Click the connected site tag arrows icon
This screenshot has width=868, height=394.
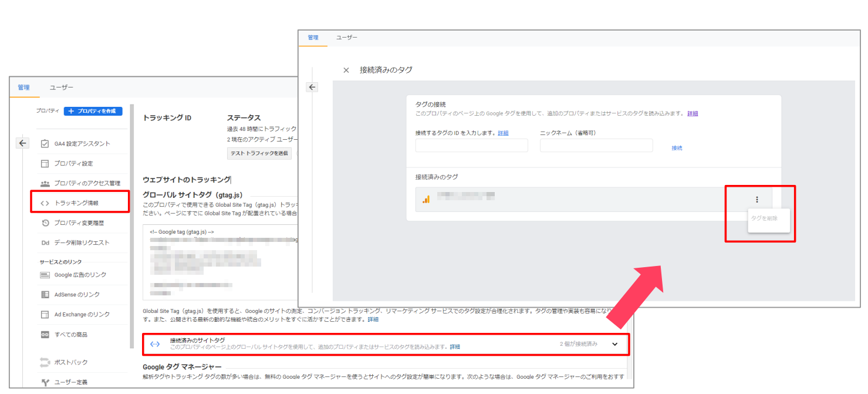(x=155, y=344)
